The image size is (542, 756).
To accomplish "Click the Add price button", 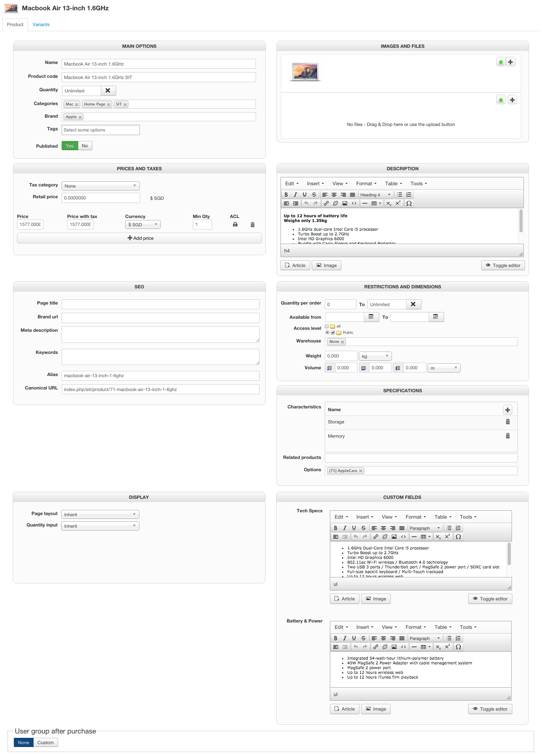I will [139, 238].
